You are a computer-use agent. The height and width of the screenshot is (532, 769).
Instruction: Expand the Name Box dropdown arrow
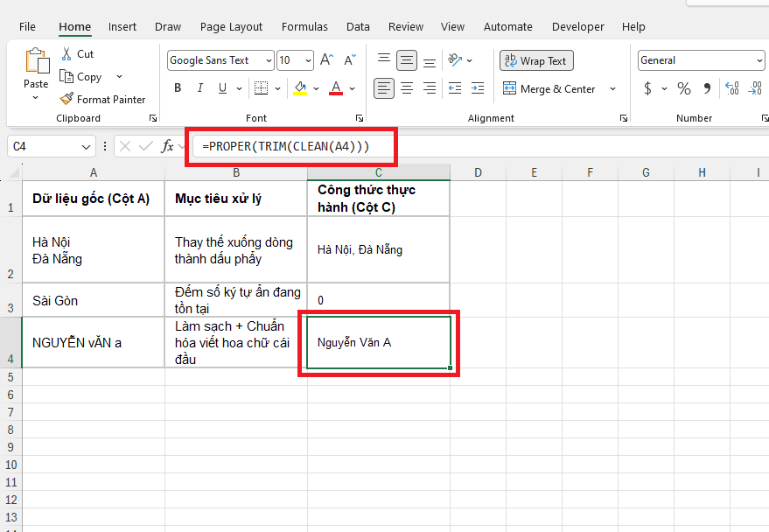coord(86,147)
